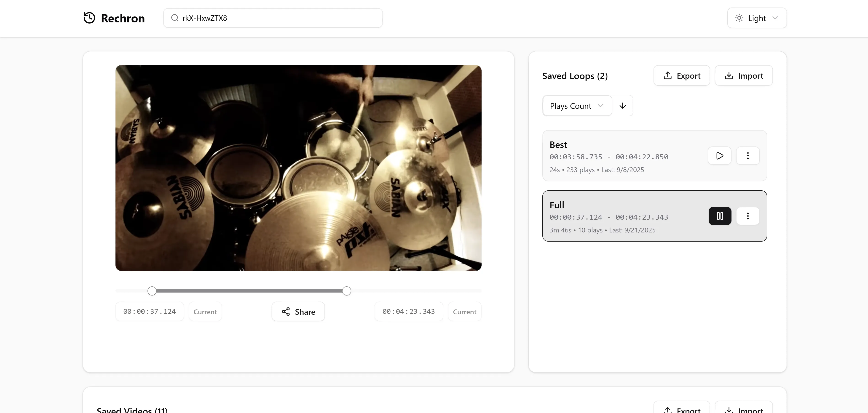This screenshot has height=413, width=868.
Task: Toggle sort direction arrow for loops
Action: (622, 106)
